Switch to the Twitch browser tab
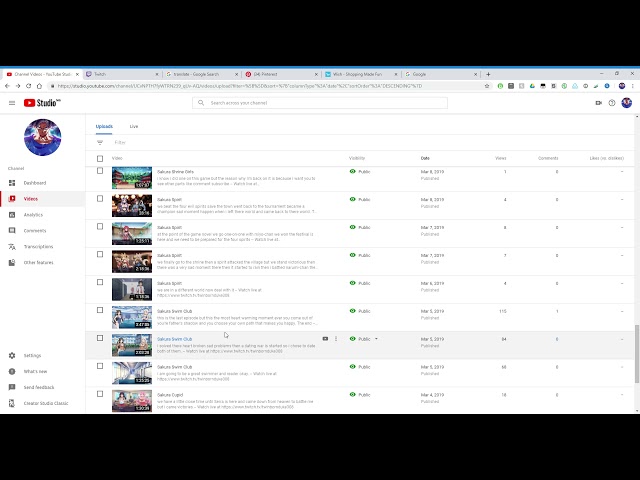Viewport: 640px width, 480px height. (x=121, y=74)
